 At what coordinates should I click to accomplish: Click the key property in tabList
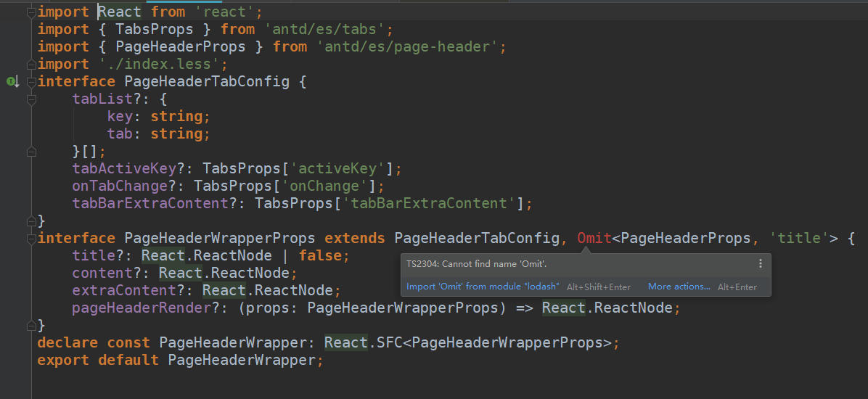(x=120, y=117)
